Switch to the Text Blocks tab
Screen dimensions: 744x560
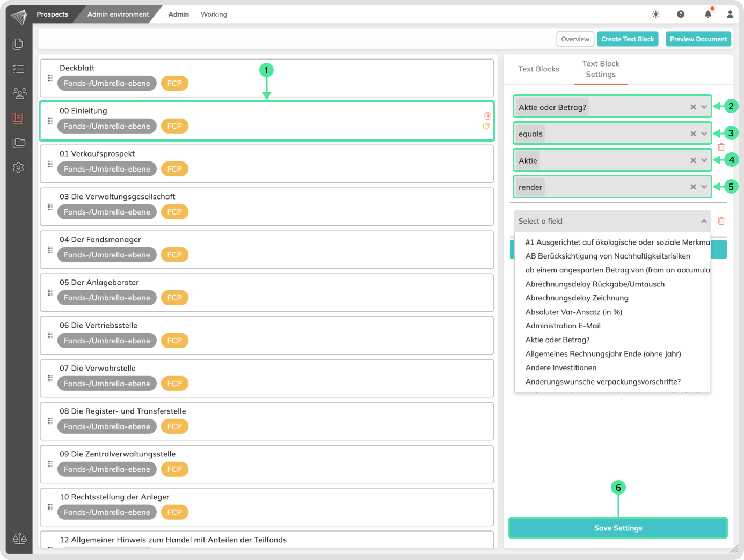538,69
